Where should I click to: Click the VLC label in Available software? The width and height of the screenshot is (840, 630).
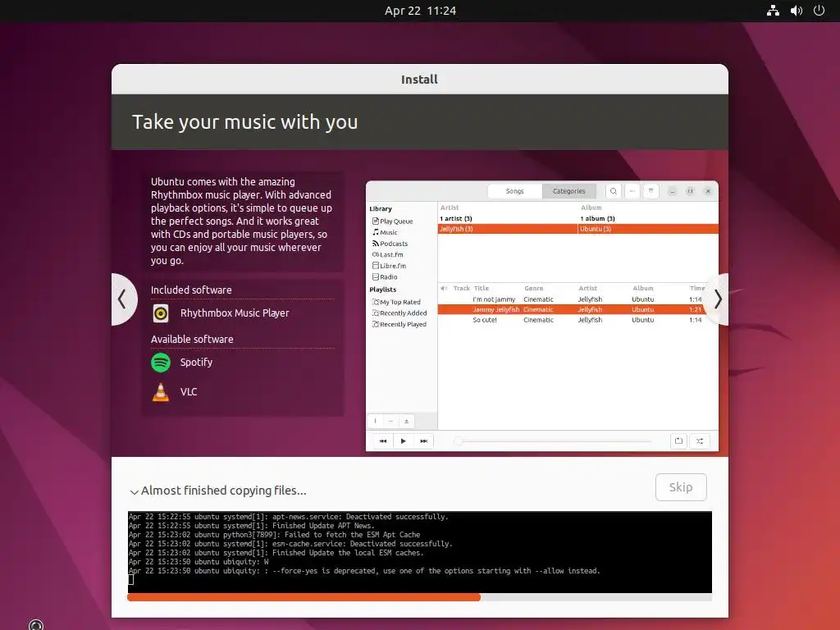189,392
